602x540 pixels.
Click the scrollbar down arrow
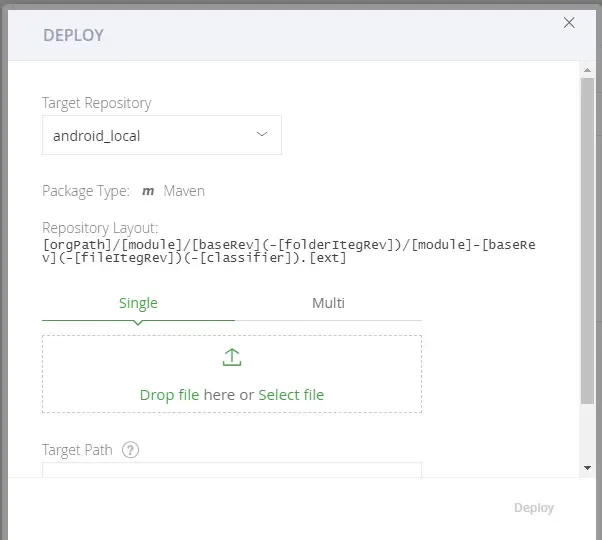click(x=587, y=467)
